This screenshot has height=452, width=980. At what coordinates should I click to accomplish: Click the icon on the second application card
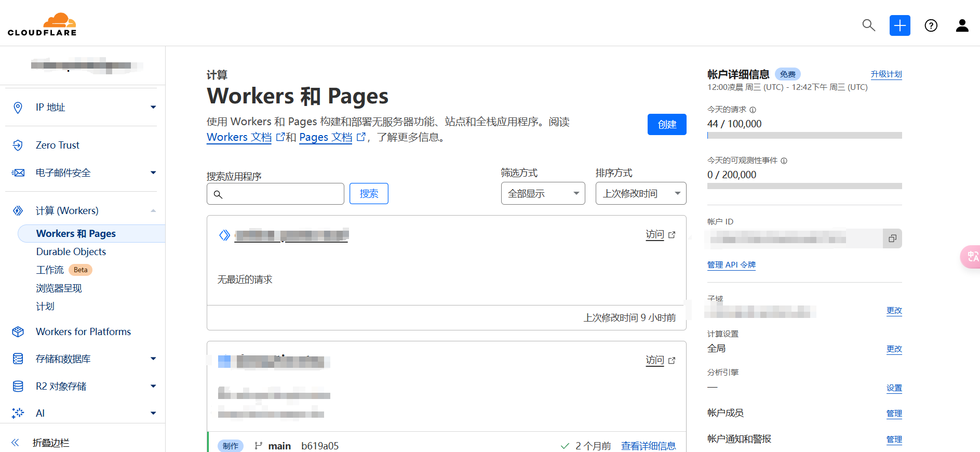pos(224,361)
